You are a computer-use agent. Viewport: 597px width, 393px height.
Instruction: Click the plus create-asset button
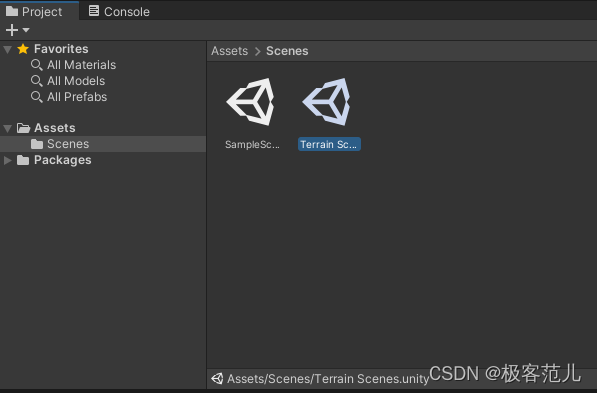click(12, 30)
